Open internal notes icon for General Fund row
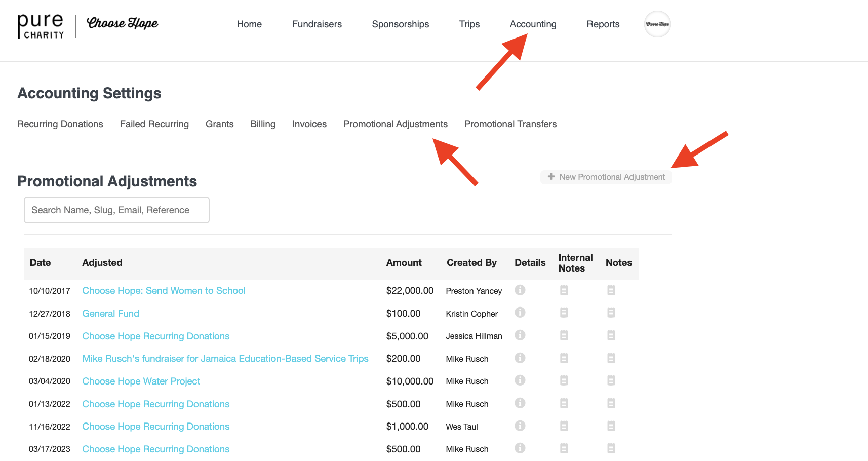 (564, 313)
